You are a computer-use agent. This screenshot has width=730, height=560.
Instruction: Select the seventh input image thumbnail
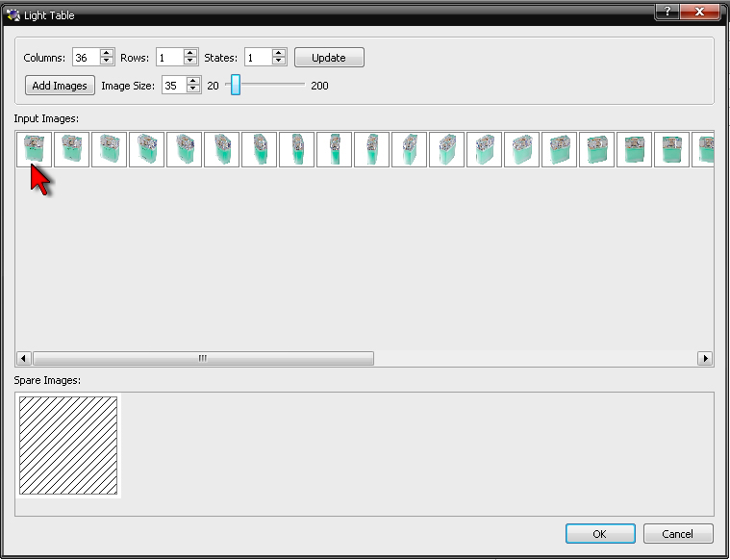[x=259, y=149]
